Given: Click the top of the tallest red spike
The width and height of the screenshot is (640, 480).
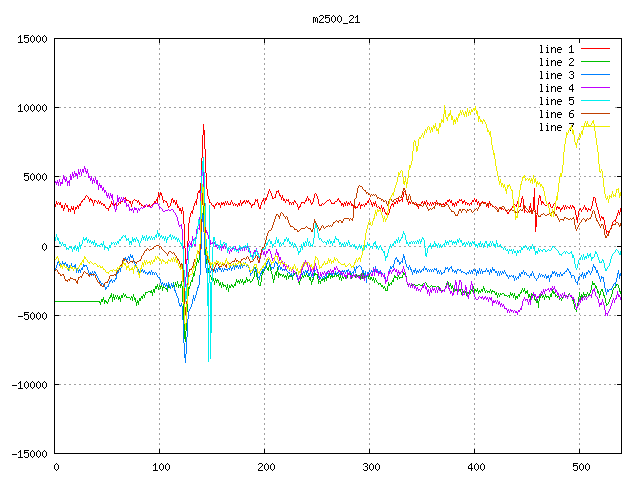Looking at the screenshot, I should [203, 125].
